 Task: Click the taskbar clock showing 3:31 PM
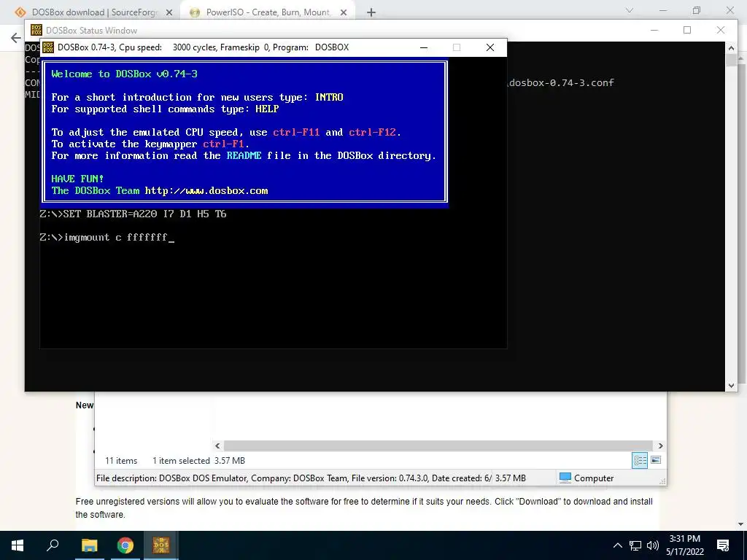coord(684,545)
